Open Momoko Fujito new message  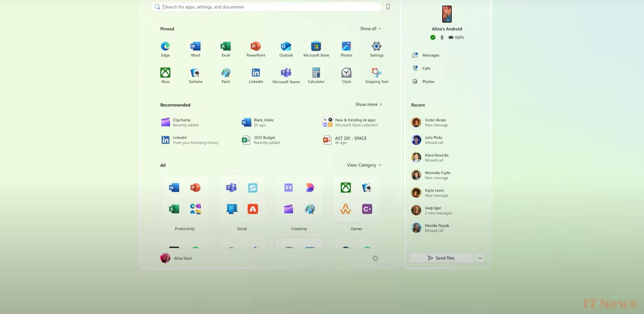tap(431, 175)
